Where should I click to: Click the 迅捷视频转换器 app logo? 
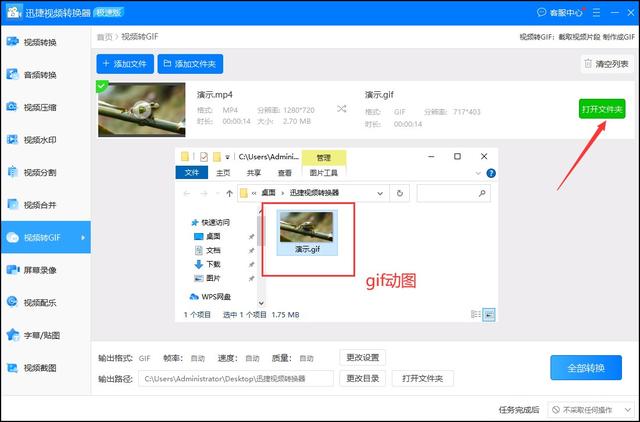pos(13,12)
